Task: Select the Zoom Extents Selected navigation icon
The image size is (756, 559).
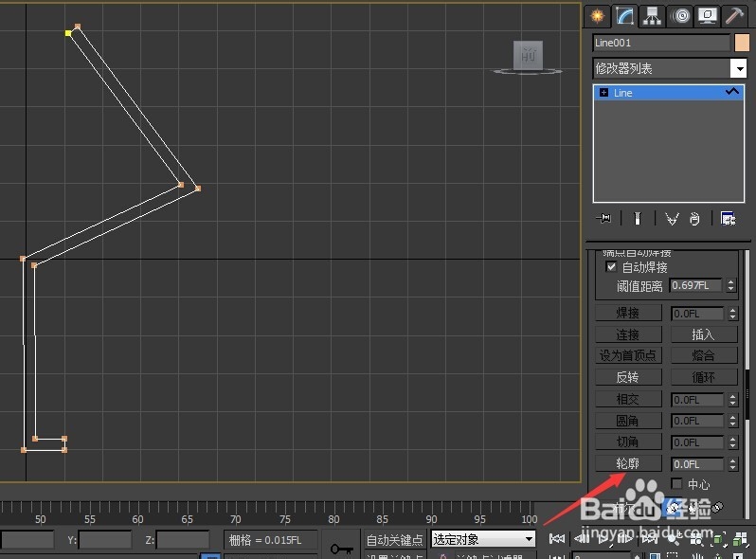Action: coord(718,539)
